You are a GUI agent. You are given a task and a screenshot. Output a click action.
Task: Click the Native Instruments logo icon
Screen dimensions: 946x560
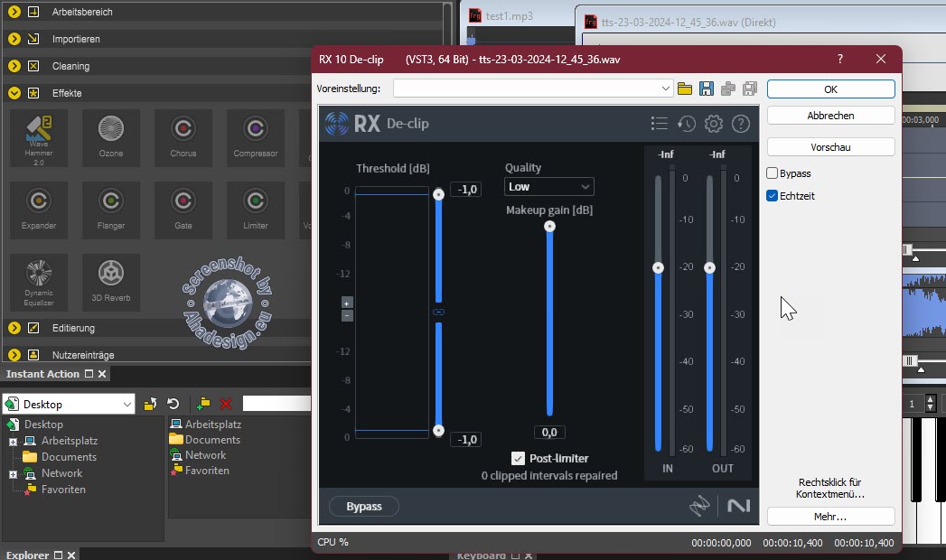pos(738,506)
